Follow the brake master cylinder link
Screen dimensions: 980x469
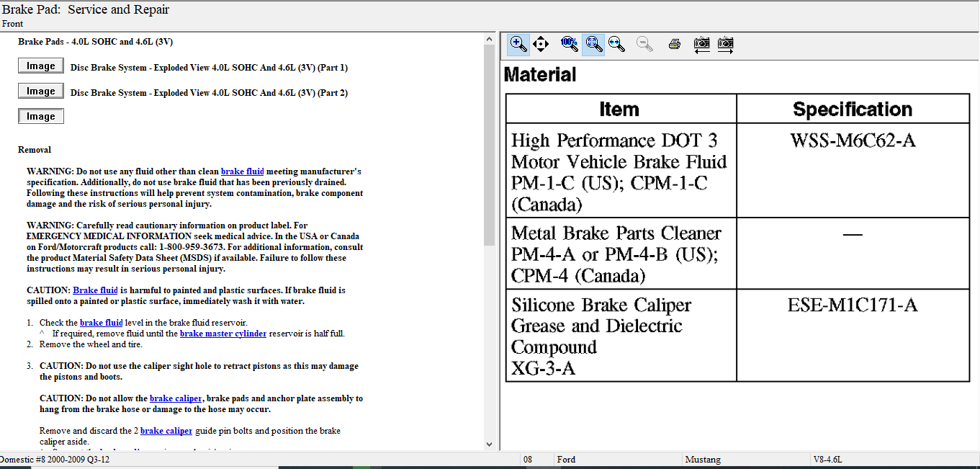(x=223, y=334)
